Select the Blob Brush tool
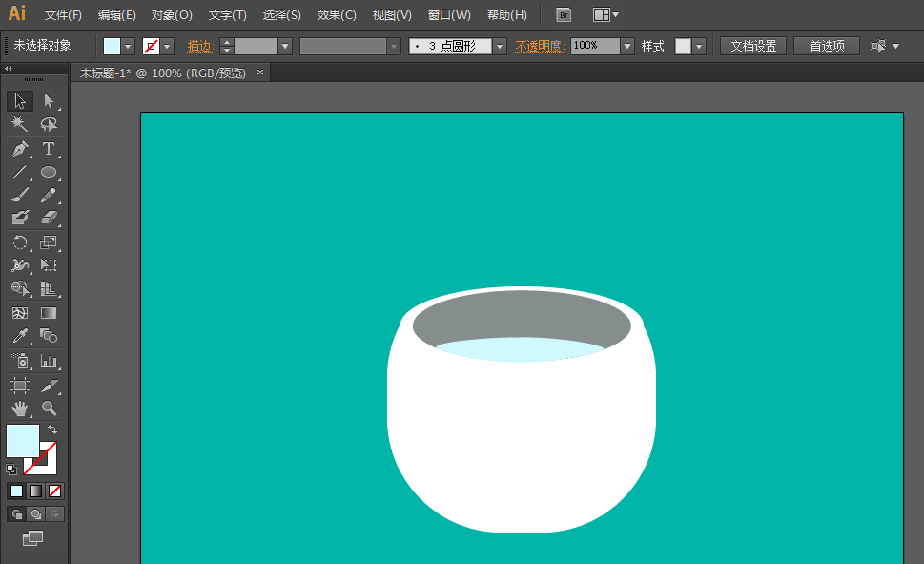The height and width of the screenshot is (564, 924). tap(20, 218)
